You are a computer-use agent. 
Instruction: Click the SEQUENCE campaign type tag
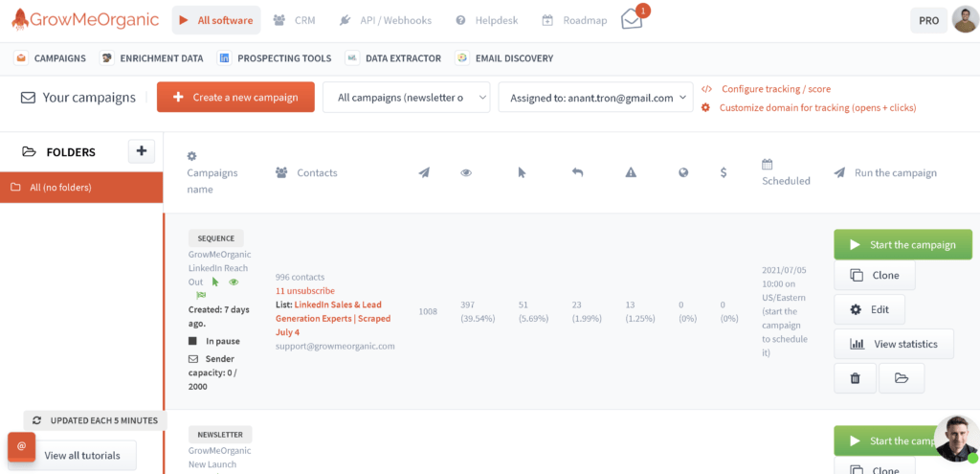(216, 238)
